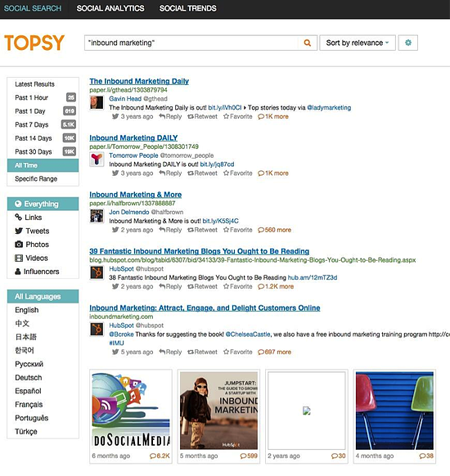Show 697 more for HubSpot tweet

point(274,352)
